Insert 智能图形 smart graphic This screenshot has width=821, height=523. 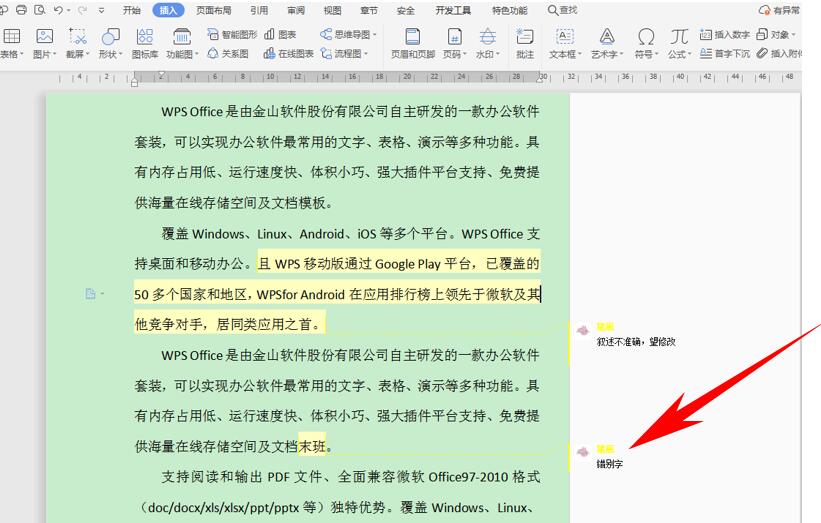[232, 35]
